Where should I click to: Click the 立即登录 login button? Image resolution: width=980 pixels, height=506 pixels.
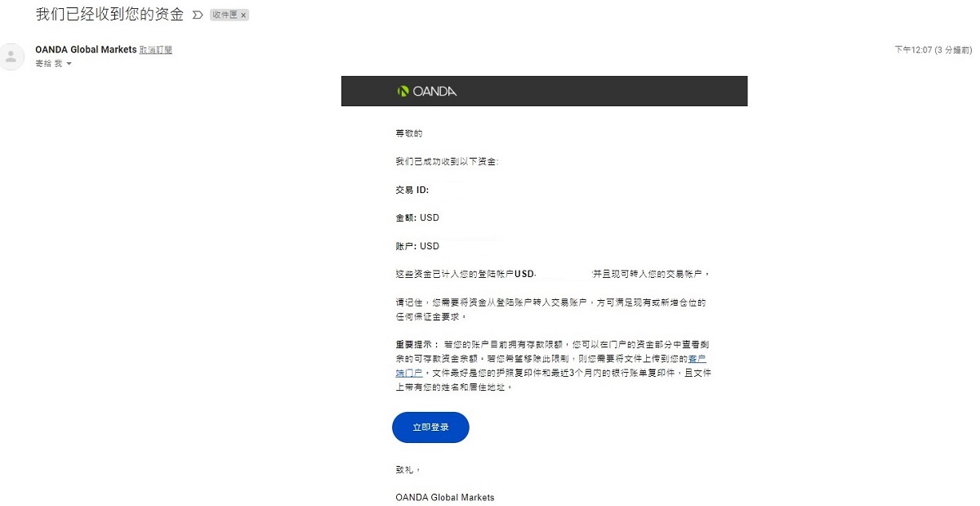(430, 428)
